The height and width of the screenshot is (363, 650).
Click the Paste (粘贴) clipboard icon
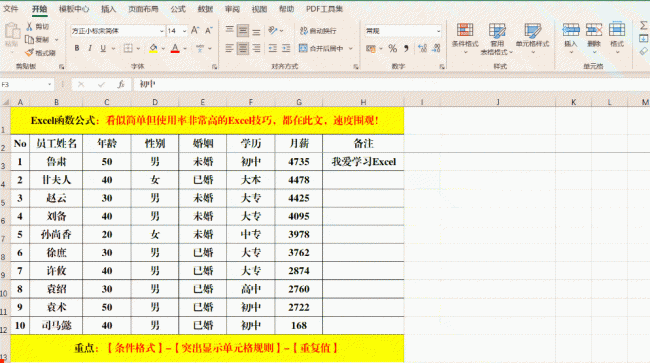[x=12, y=31]
